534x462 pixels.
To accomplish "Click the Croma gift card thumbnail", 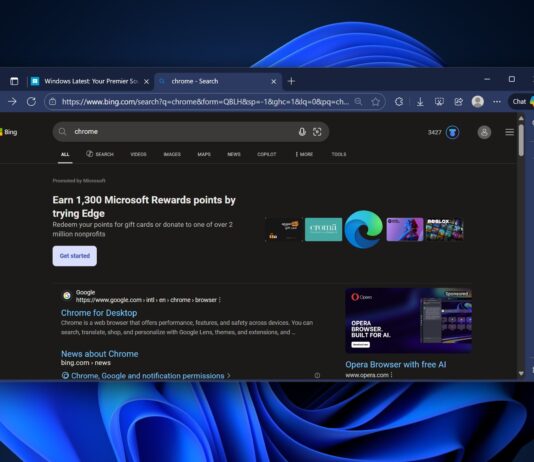I will [x=323, y=229].
